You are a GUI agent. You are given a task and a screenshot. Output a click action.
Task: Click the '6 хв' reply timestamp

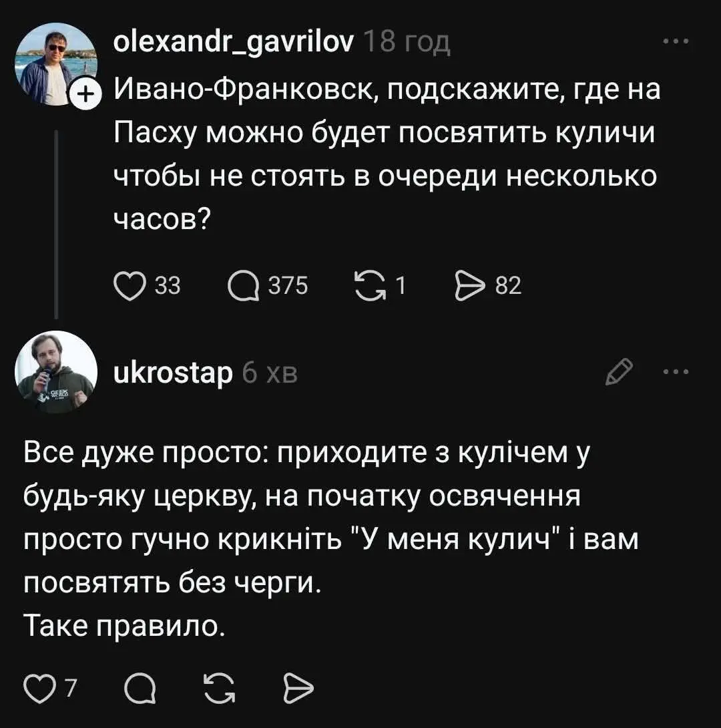pos(269,373)
